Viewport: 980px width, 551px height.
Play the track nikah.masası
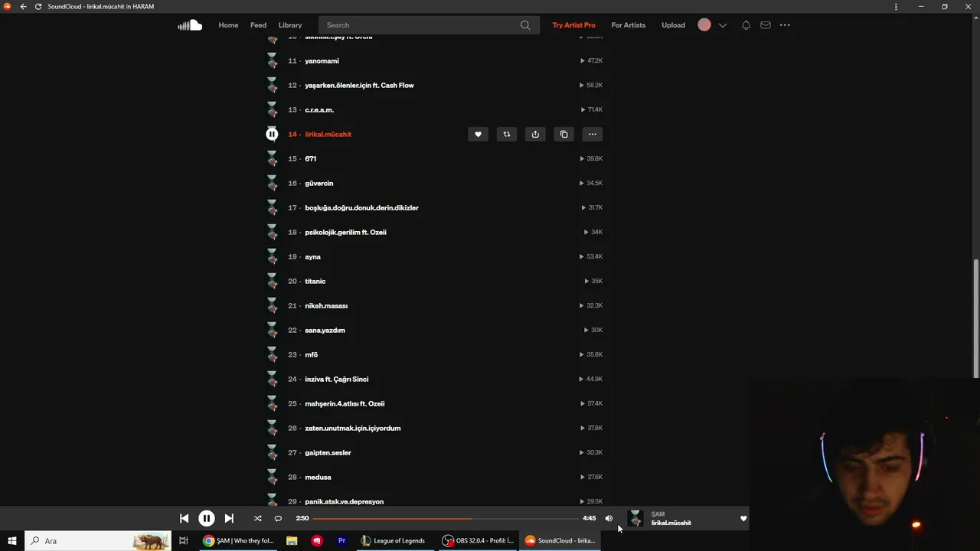[326, 305]
